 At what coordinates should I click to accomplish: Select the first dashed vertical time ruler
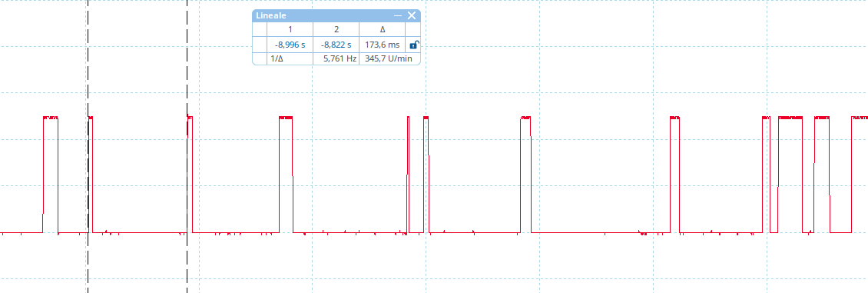coord(88,166)
